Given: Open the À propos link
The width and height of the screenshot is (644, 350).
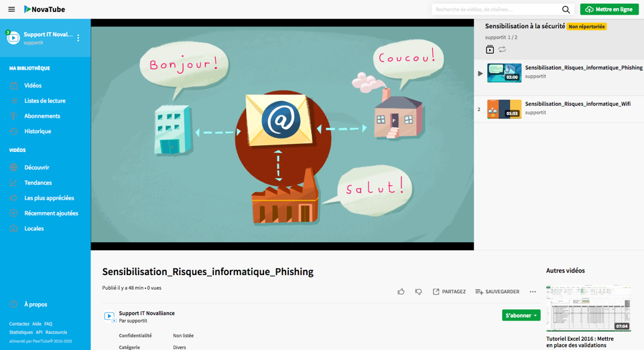Looking at the screenshot, I should pos(36,304).
